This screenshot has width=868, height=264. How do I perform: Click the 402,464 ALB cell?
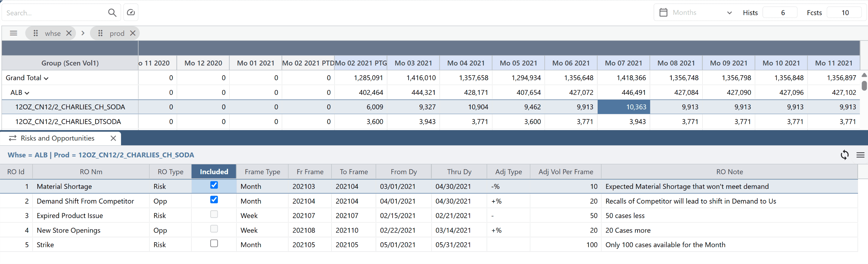[x=361, y=93]
